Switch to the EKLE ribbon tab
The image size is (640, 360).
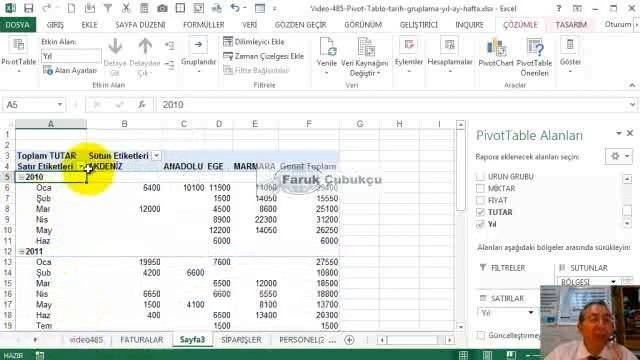(89, 25)
